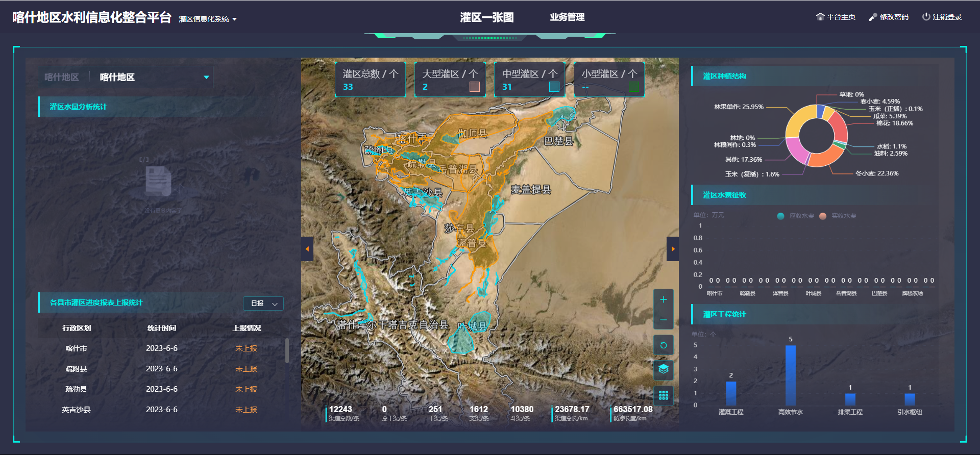This screenshot has width=980, height=455.
Task: Toggle the 小型灌区 layer color box
Action: click(633, 87)
